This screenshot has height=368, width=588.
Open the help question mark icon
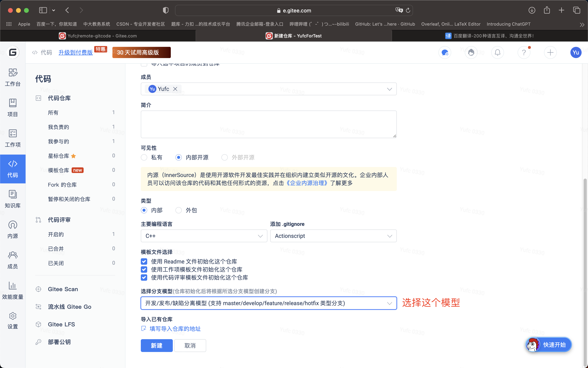pos(524,53)
